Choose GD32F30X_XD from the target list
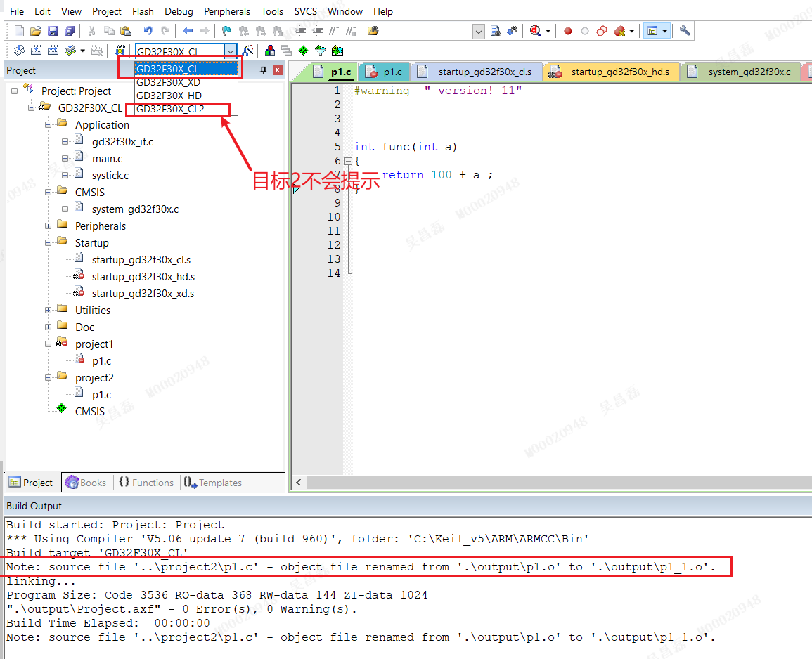 tap(186, 82)
